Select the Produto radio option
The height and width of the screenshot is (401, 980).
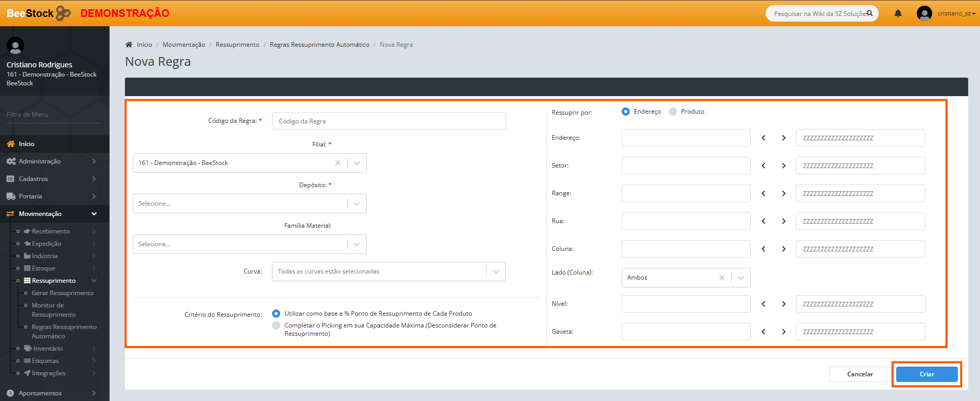click(x=673, y=112)
